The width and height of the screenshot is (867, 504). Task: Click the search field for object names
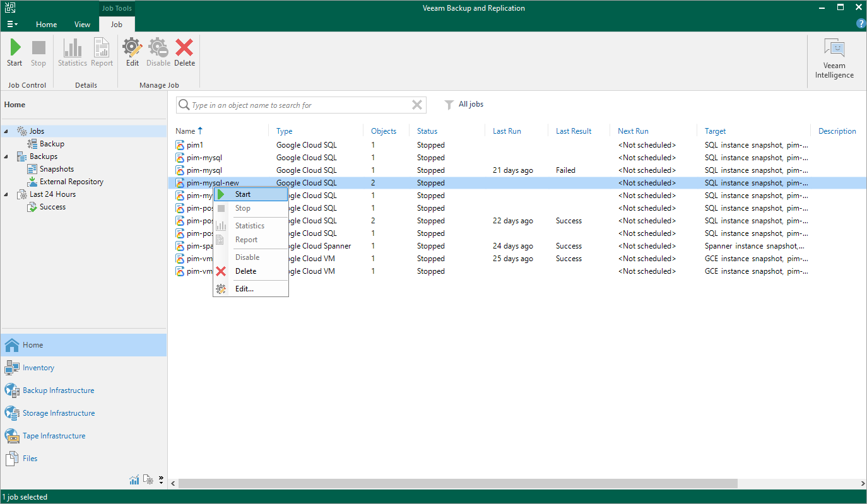coord(302,105)
